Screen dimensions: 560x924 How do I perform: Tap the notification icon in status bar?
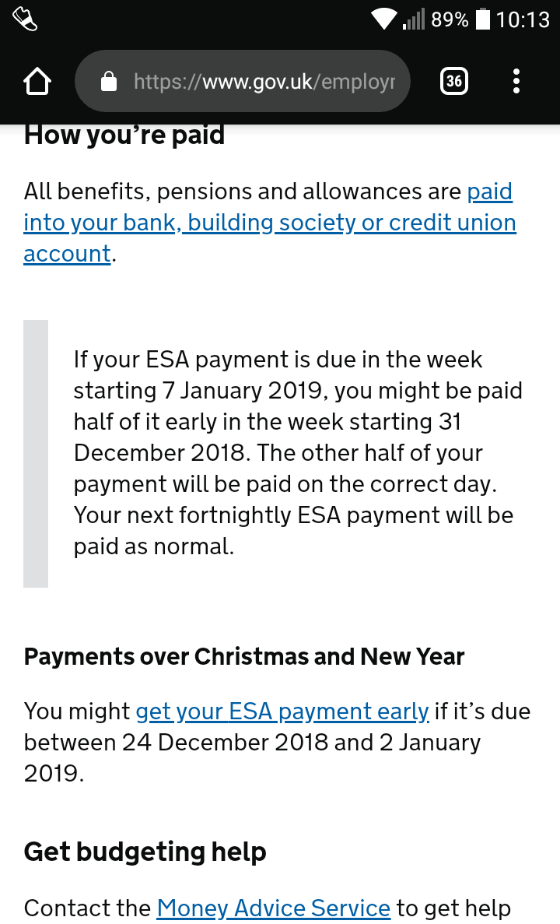25,19
